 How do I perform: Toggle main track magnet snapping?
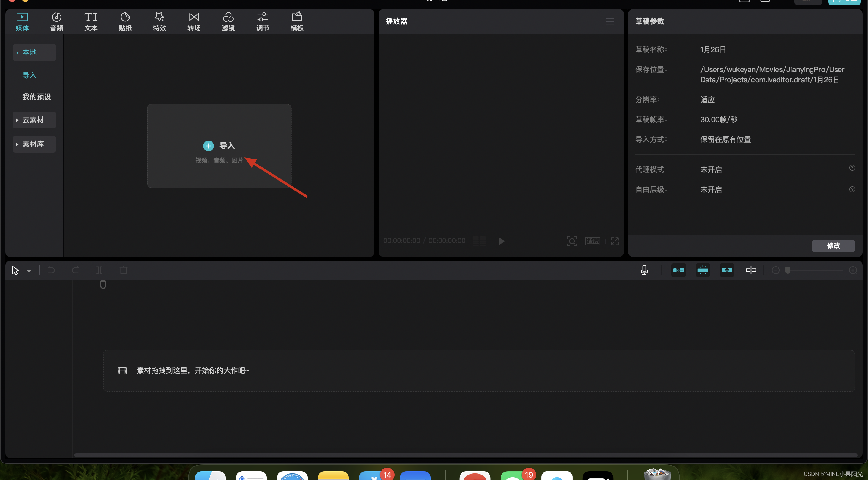point(678,270)
